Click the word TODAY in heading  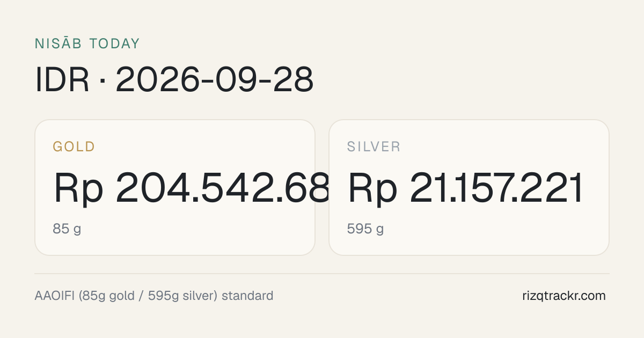point(114,43)
